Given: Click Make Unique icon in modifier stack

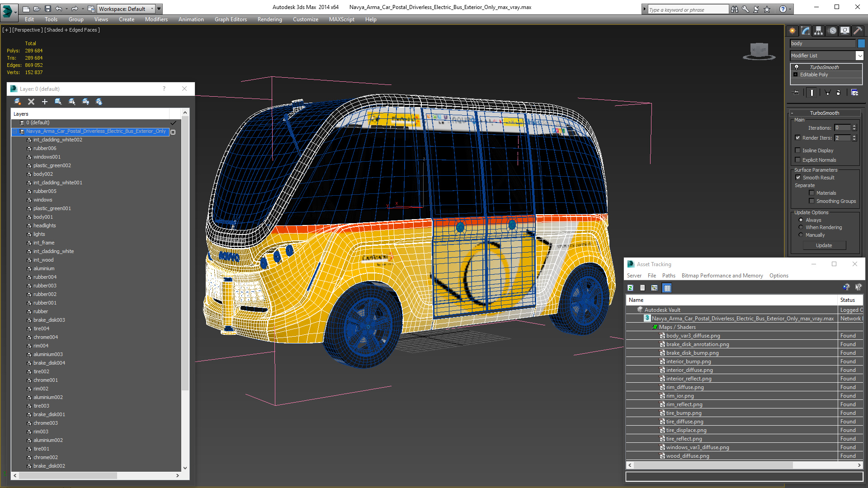Looking at the screenshot, I should point(827,93).
